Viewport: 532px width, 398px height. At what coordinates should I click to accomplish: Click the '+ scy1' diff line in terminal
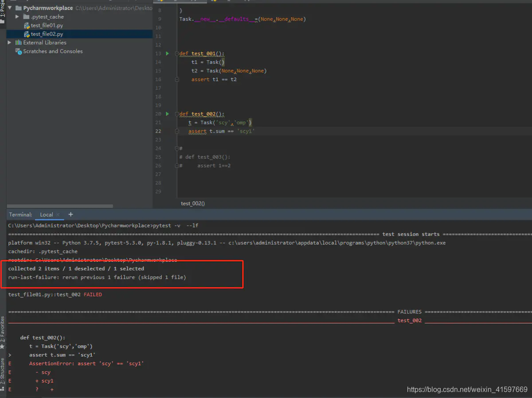coord(44,381)
